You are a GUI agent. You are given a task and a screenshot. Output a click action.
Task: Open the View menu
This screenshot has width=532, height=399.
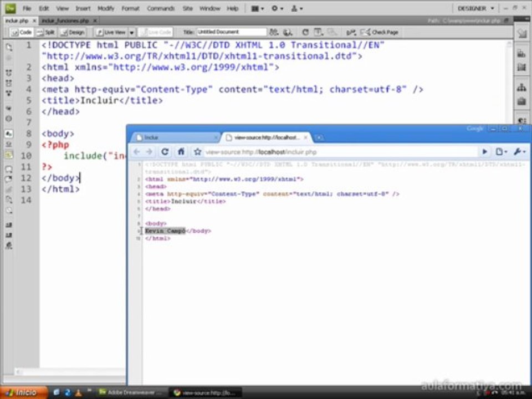pos(62,8)
